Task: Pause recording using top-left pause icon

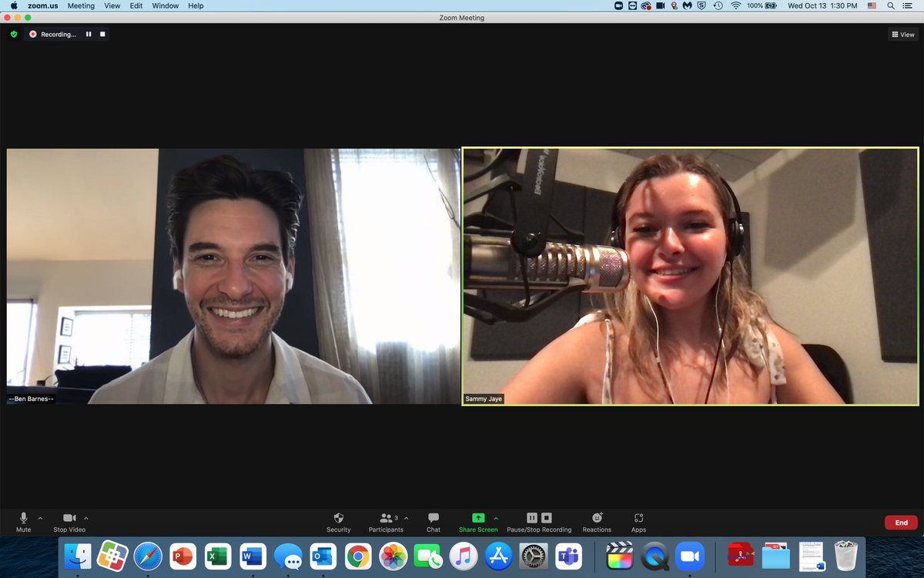Action: click(x=89, y=34)
